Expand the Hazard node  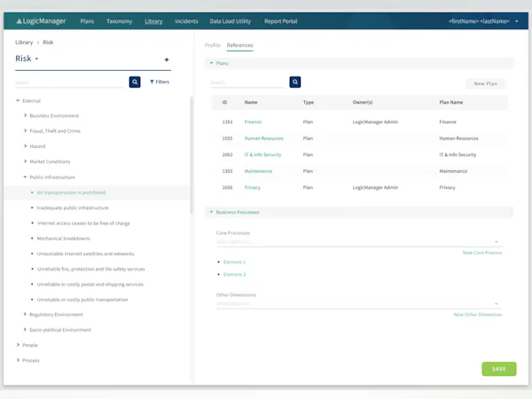[x=25, y=146]
